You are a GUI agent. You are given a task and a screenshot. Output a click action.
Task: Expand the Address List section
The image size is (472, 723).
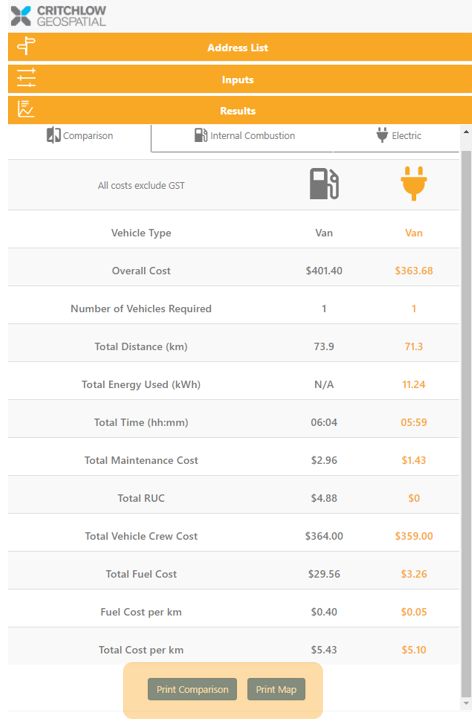[x=240, y=47]
